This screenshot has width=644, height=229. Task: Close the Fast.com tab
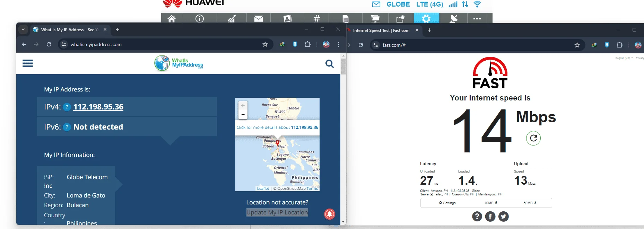click(417, 30)
